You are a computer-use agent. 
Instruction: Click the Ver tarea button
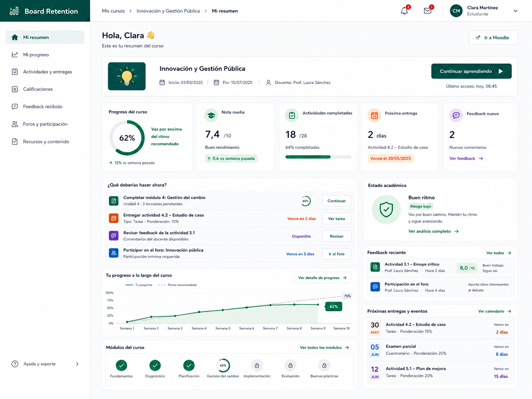click(x=337, y=219)
